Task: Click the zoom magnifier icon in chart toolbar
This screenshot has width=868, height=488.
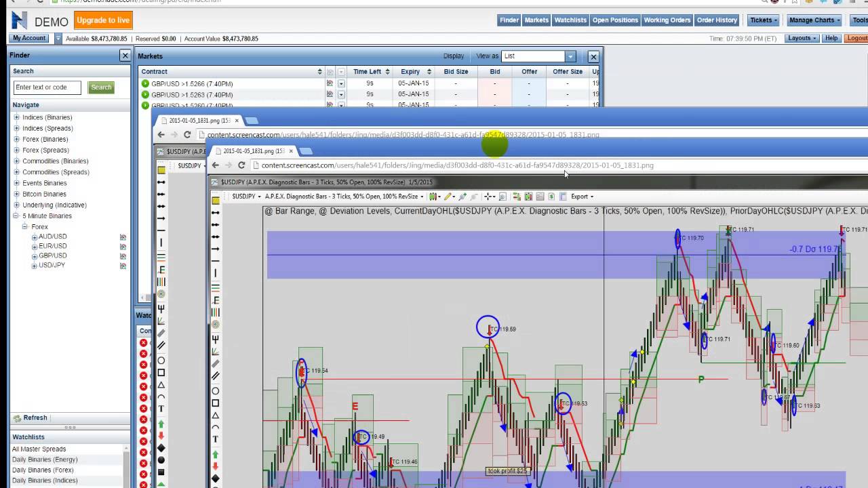Action: [502, 197]
